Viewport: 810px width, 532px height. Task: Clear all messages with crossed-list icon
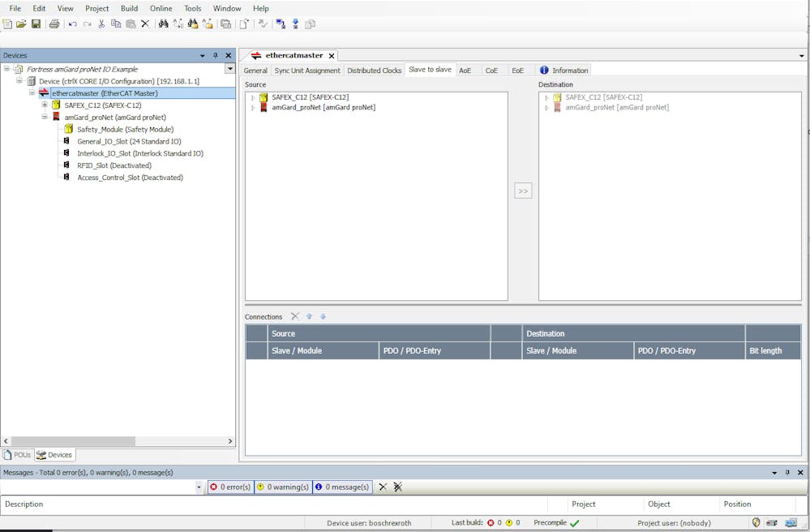coord(398,487)
